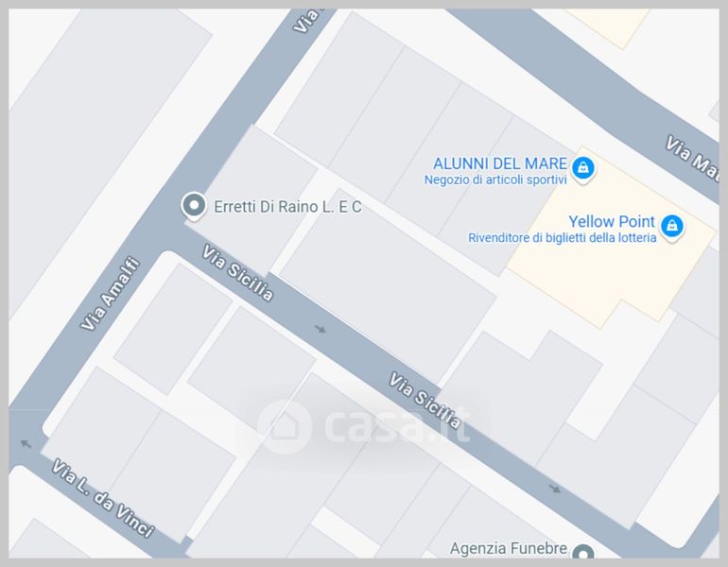Click 'Rivenditore di biglietti della lotteria' subtitle

pos(563,238)
